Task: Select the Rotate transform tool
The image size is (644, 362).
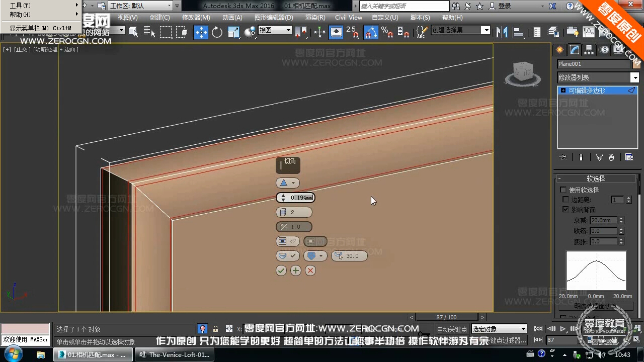Action: click(217, 32)
